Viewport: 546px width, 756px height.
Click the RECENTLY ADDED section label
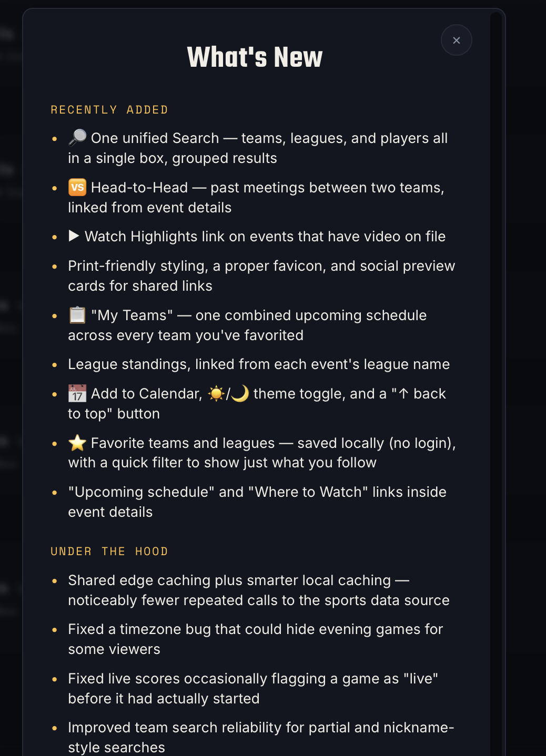tap(109, 110)
